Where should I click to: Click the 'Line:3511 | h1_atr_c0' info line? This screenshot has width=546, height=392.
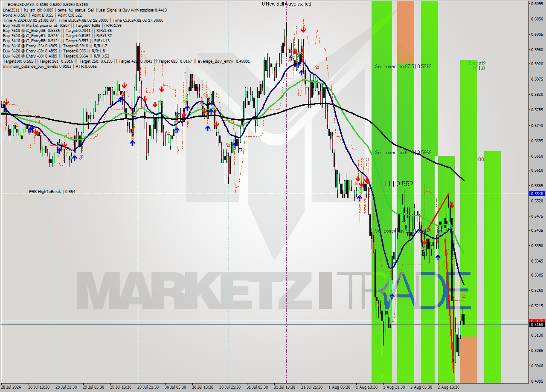click(85, 10)
